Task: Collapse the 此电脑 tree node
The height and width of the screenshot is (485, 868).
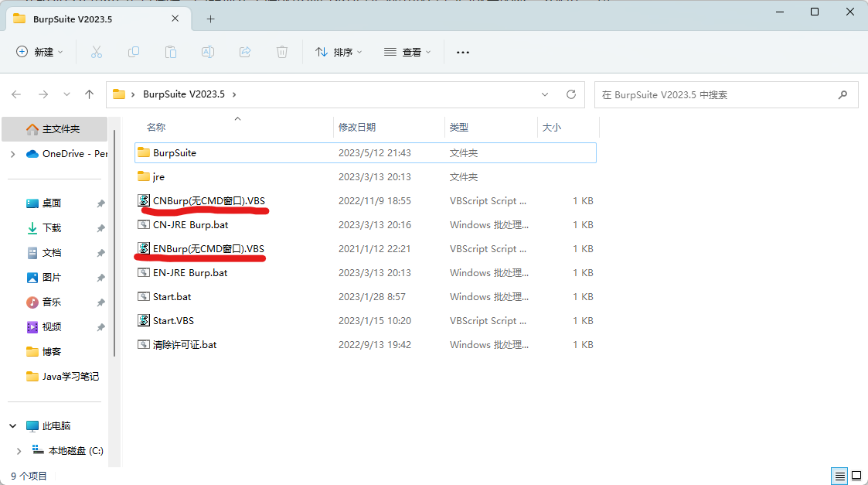Action: [x=12, y=425]
